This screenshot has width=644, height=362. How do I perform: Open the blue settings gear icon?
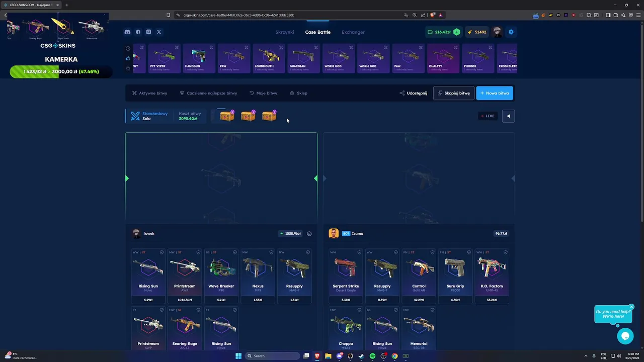511,32
